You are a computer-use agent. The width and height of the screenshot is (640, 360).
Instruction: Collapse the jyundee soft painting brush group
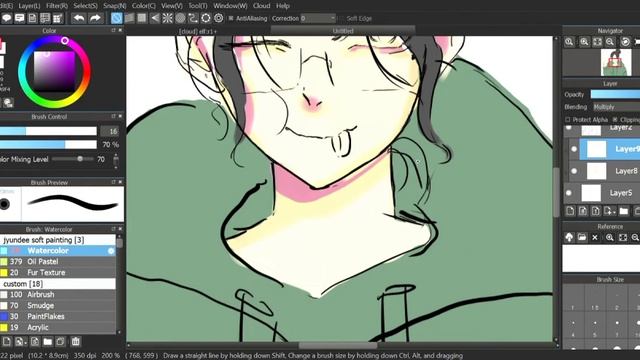58,240
